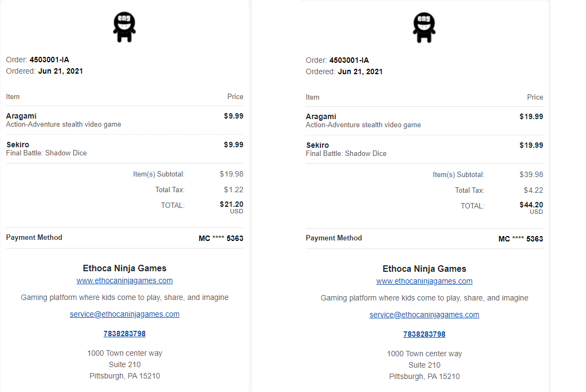Click the $19.98 items subtotal

coord(231,174)
